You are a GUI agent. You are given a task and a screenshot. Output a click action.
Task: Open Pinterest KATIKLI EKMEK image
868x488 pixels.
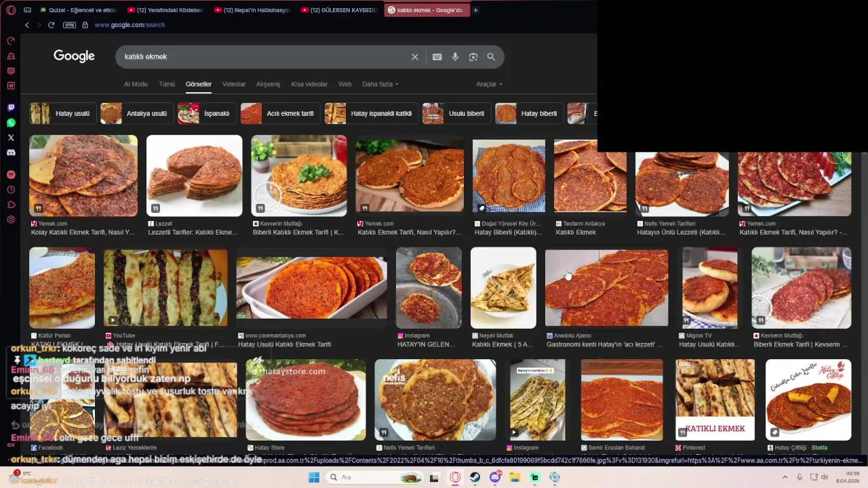[x=715, y=400]
